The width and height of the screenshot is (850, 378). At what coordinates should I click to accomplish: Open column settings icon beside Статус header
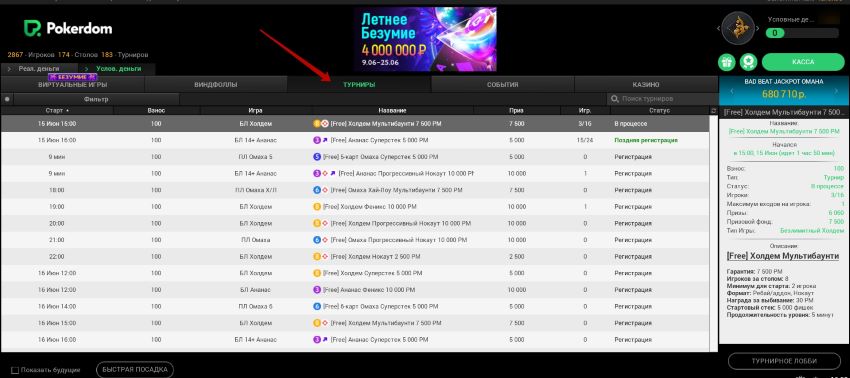713,111
